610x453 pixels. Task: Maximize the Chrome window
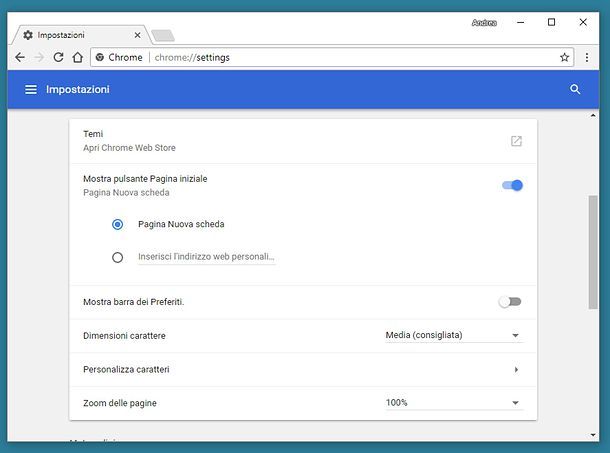pyautogui.click(x=551, y=23)
